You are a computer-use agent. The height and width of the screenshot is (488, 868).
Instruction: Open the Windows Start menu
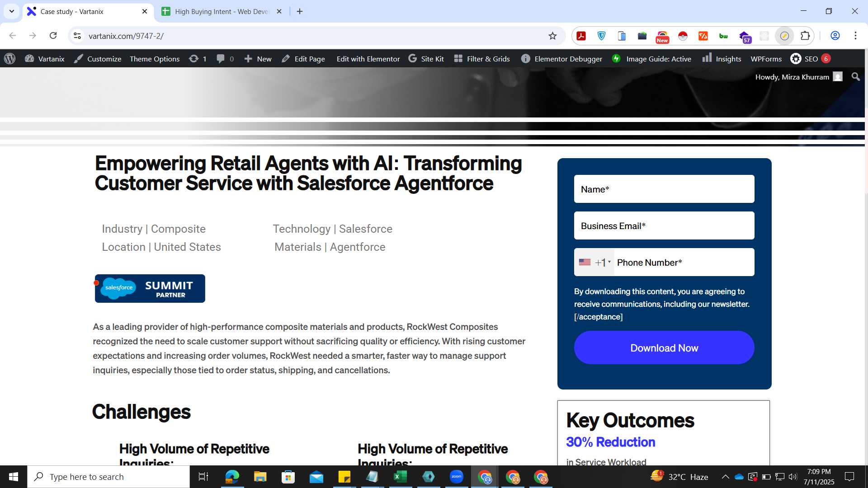click(14, 477)
